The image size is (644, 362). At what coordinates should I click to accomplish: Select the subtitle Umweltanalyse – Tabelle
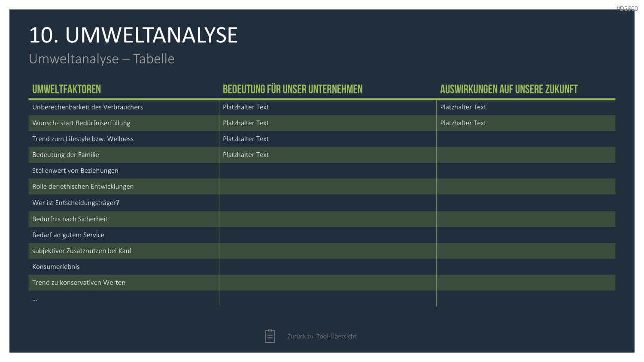point(102,59)
